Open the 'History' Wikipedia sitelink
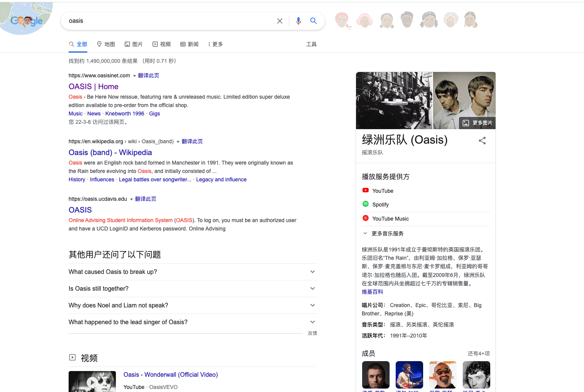The height and width of the screenshot is (392, 584). pos(77,179)
